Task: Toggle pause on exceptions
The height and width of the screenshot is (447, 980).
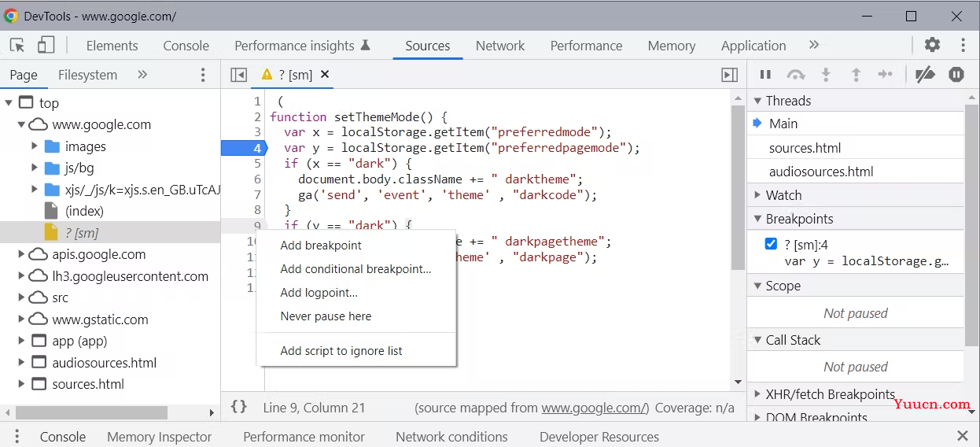Action: [x=956, y=75]
